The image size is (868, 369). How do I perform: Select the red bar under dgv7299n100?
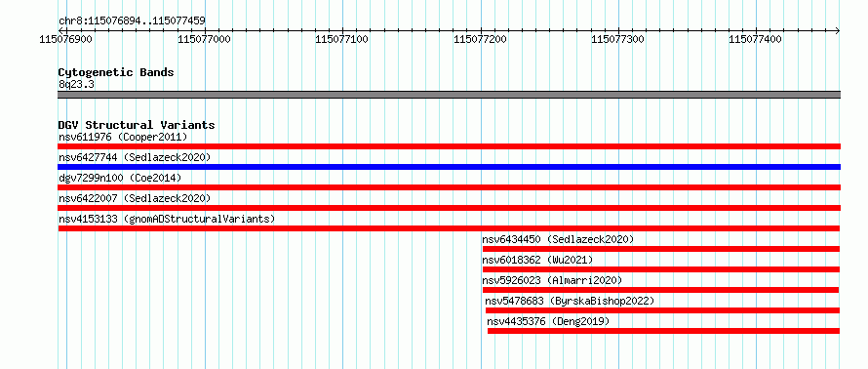click(449, 187)
